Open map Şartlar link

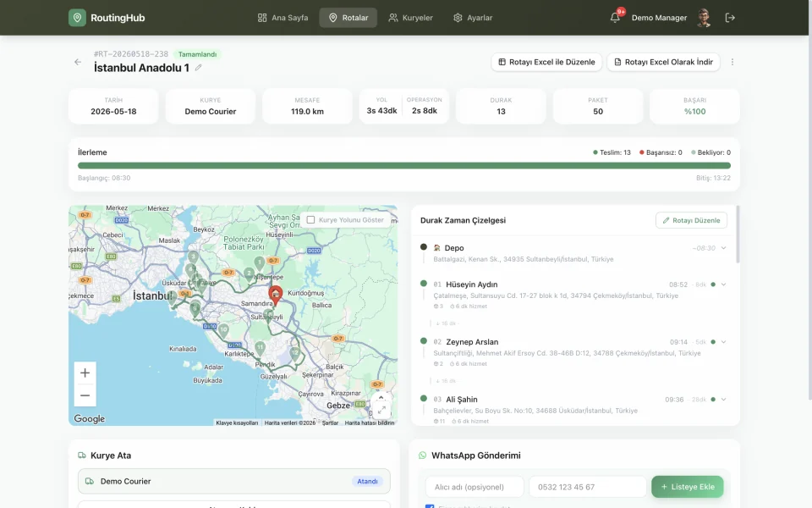(x=330, y=423)
